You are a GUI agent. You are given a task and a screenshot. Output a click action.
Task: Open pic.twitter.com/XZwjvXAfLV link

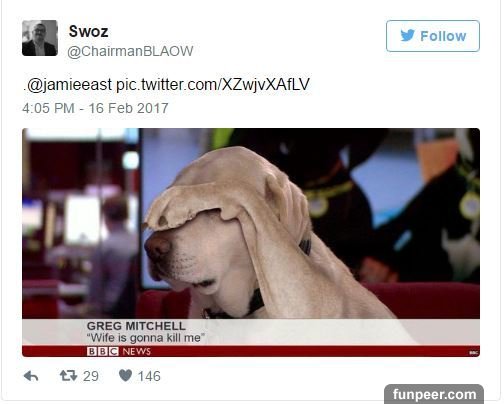tap(213, 85)
